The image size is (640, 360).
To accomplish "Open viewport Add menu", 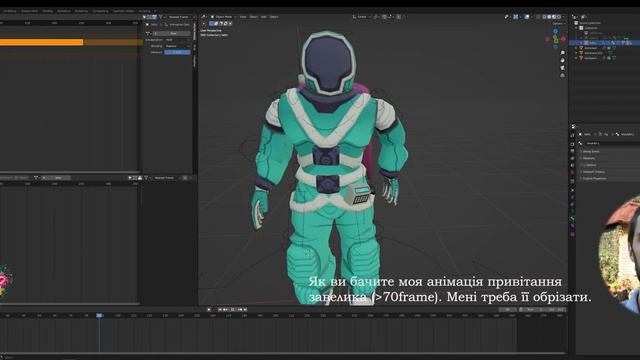I will tap(264, 17).
